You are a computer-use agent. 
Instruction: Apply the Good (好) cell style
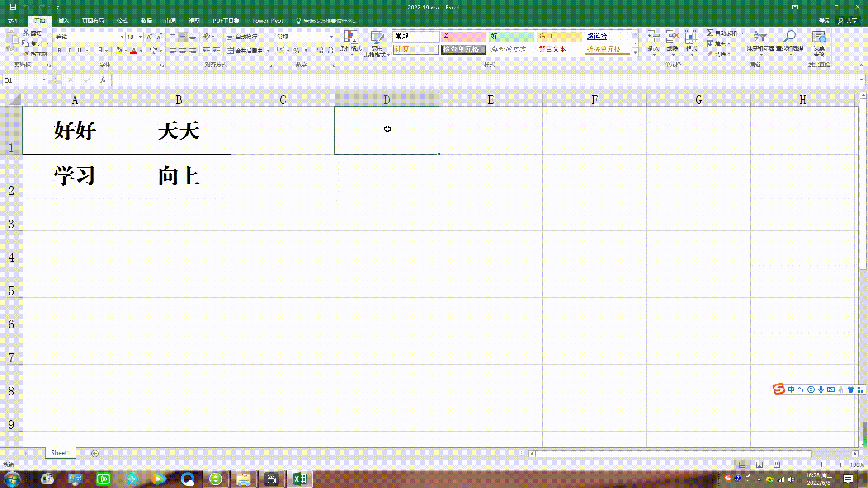point(511,37)
